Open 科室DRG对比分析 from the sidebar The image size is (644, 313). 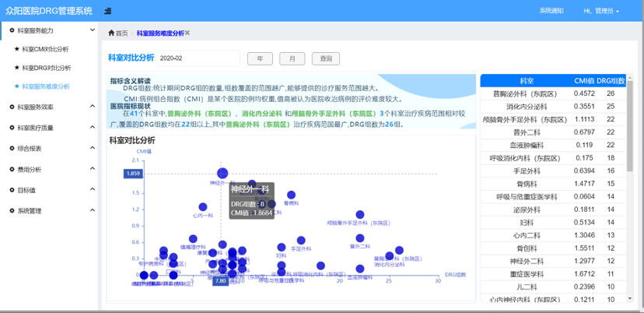click(x=47, y=68)
